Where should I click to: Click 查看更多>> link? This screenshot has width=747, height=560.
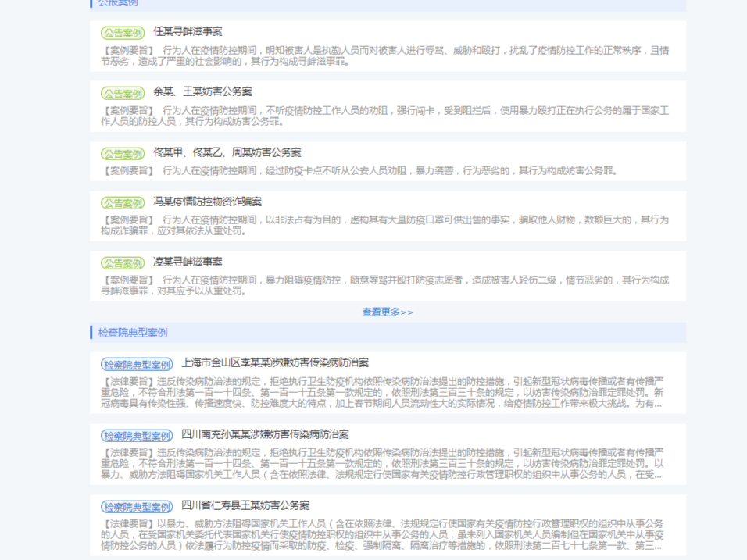coord(388,312)
